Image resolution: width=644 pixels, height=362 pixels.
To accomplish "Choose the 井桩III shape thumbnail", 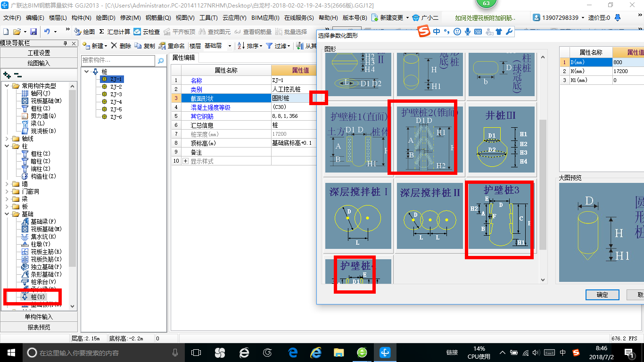I will tap(501, 139).
